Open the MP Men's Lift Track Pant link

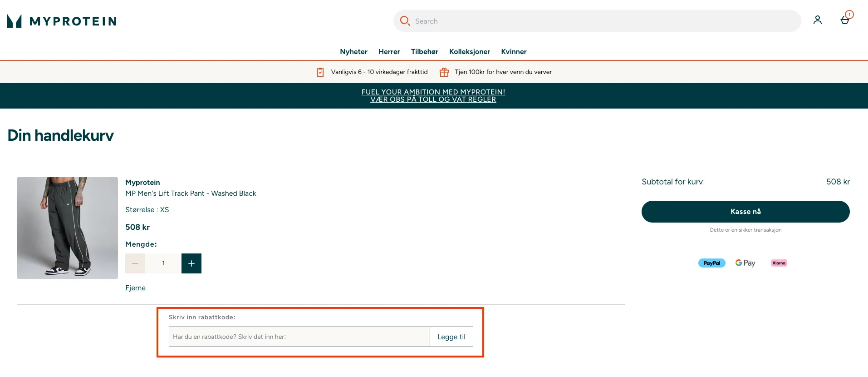(191, 193)
